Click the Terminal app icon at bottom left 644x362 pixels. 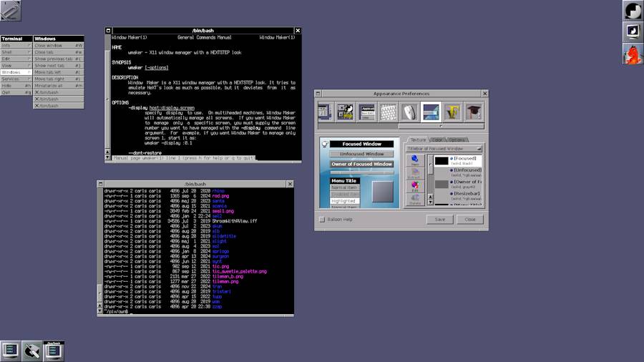pos(10,351)
